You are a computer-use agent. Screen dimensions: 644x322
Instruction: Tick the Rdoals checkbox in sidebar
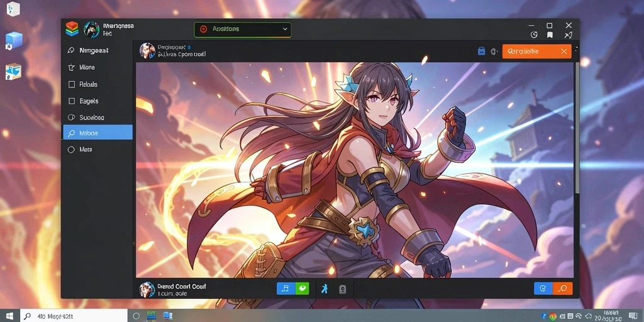tap(72, 84)
